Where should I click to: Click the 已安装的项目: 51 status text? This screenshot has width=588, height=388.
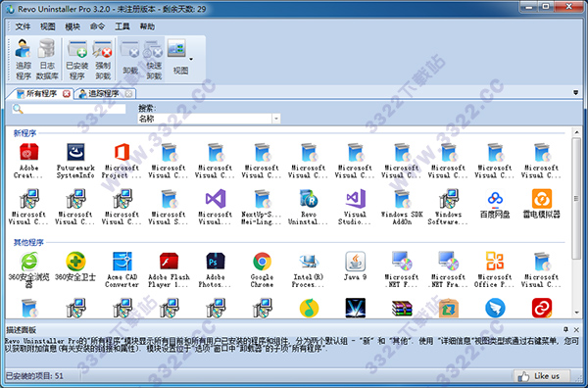pyautogui.click(x=34, y=376)
